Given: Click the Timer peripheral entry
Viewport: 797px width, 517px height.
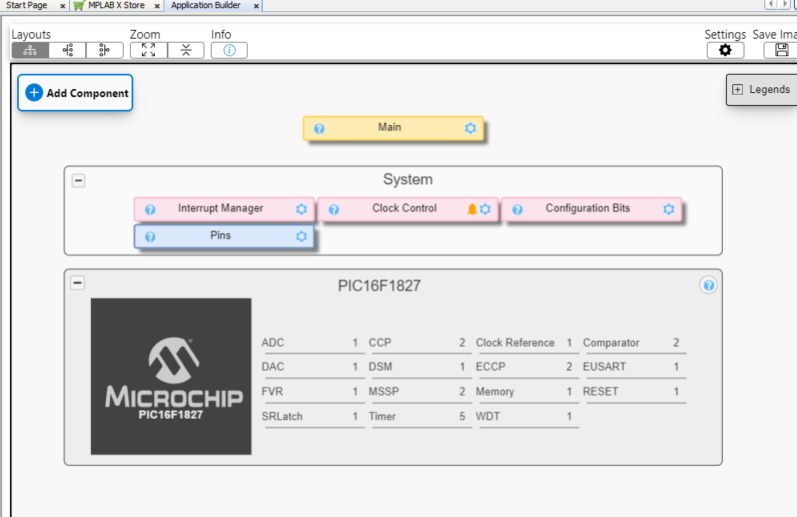Looking at the screenshot, I should (418, 417).
